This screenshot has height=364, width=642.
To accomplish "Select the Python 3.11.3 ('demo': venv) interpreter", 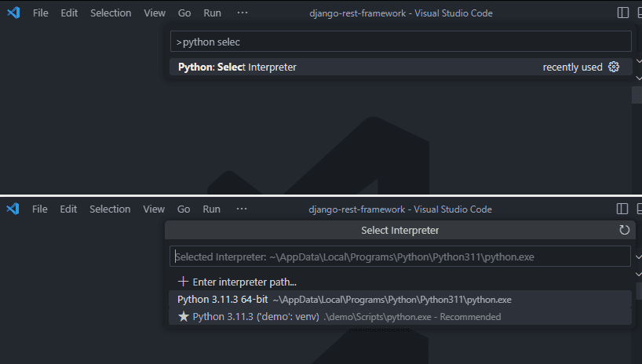I will coord(399,316).
